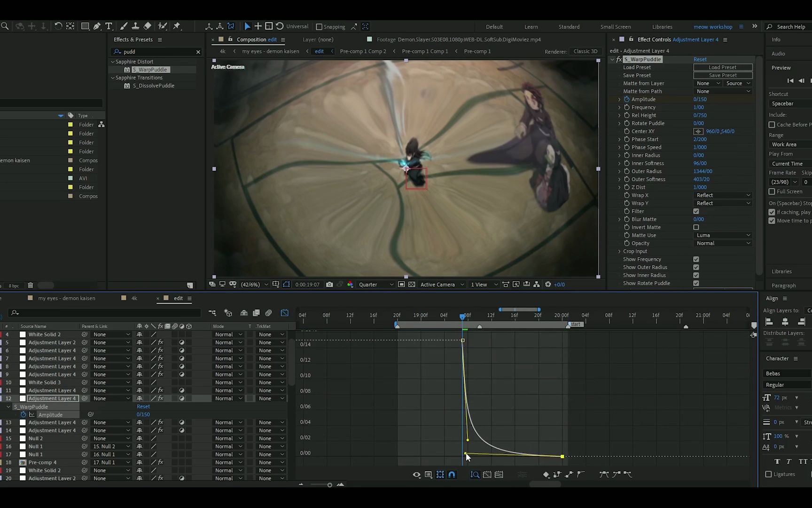Switch to the Learn workspace
Image resolution: width=812 pixels, height=508 pixels.
point(531,27)
